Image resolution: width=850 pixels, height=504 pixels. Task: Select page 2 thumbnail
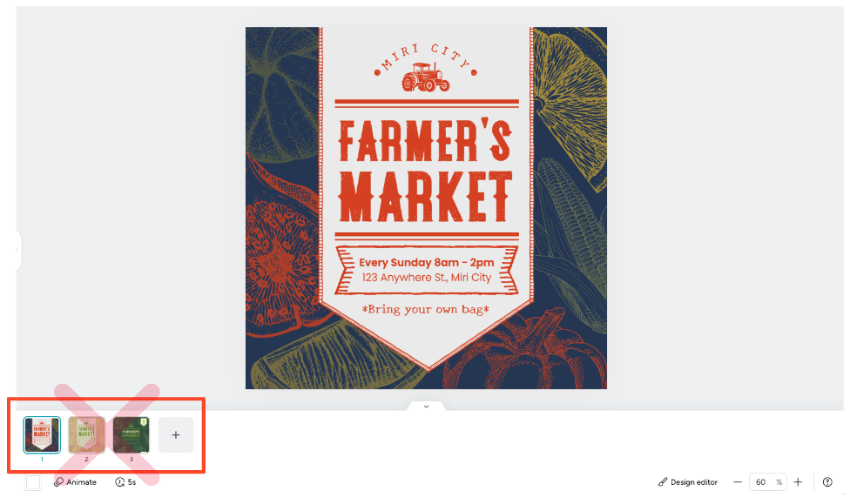[x=86, y=434]
